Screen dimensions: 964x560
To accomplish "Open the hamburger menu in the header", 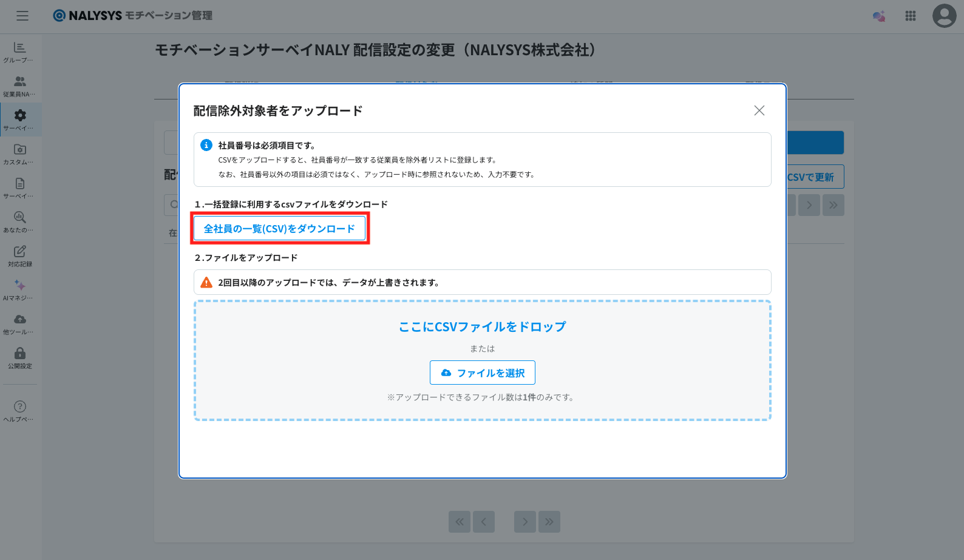I will point(22,16).
